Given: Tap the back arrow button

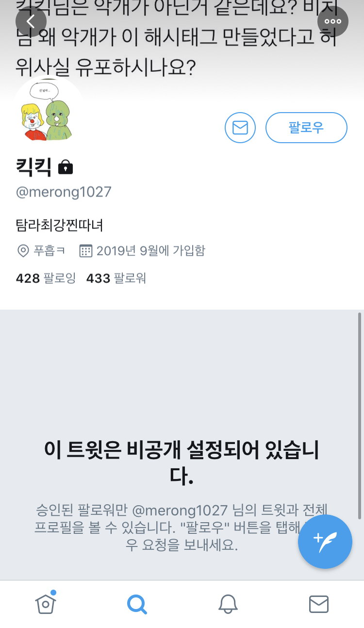Looking at the screenshot, I should coord(31,21).
